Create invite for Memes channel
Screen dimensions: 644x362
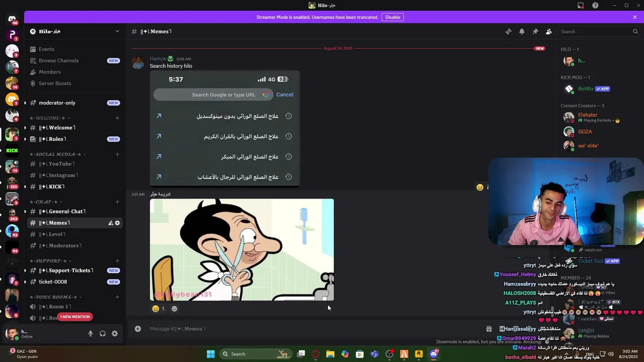click(x=111, y=223)
